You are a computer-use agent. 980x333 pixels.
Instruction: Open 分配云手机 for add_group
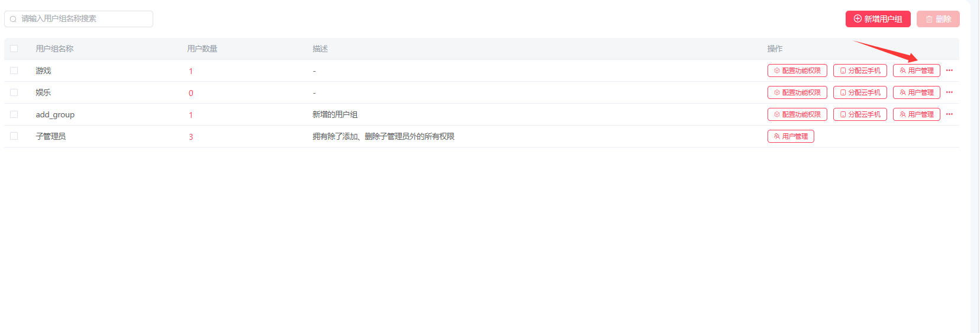click(860, 114)
